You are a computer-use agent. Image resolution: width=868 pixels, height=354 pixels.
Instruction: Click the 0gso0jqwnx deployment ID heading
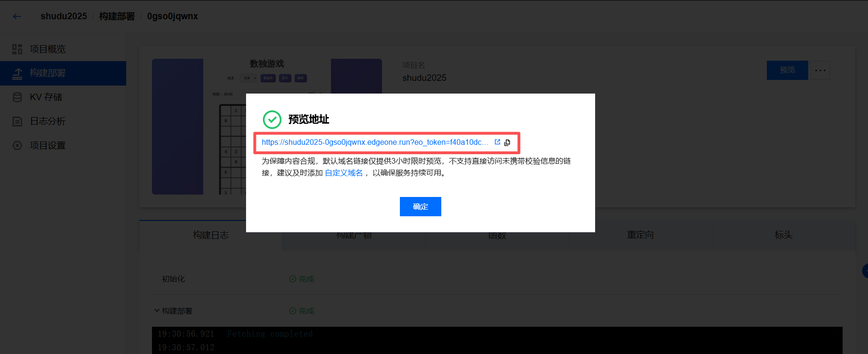pyautogui.click(x=172, y=16)
